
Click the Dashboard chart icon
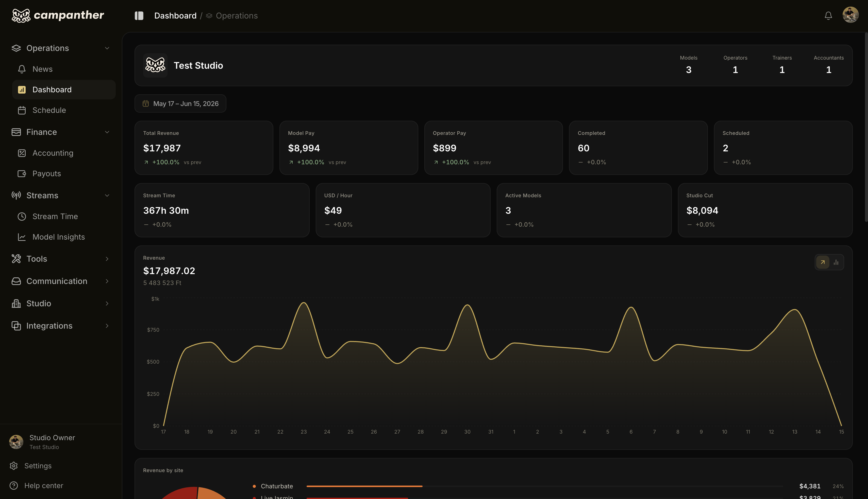(22, 90)
